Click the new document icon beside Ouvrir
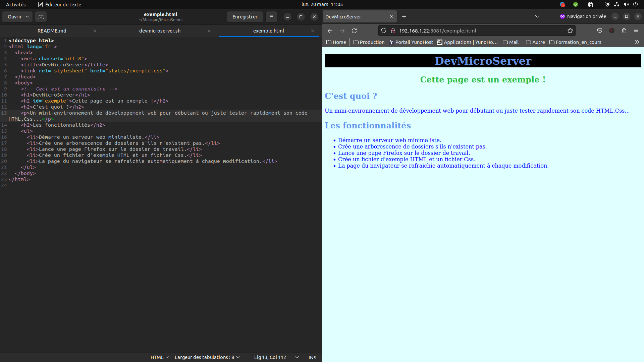 (41, 17)
